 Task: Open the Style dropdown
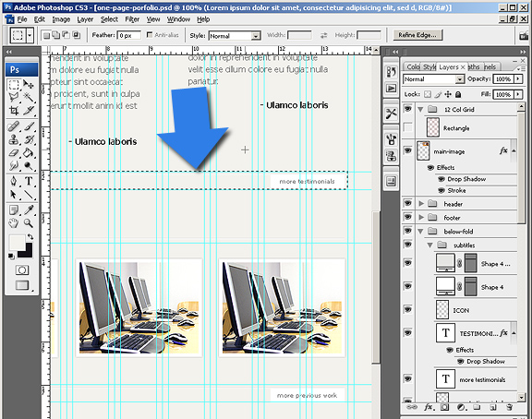coord(256,36)
